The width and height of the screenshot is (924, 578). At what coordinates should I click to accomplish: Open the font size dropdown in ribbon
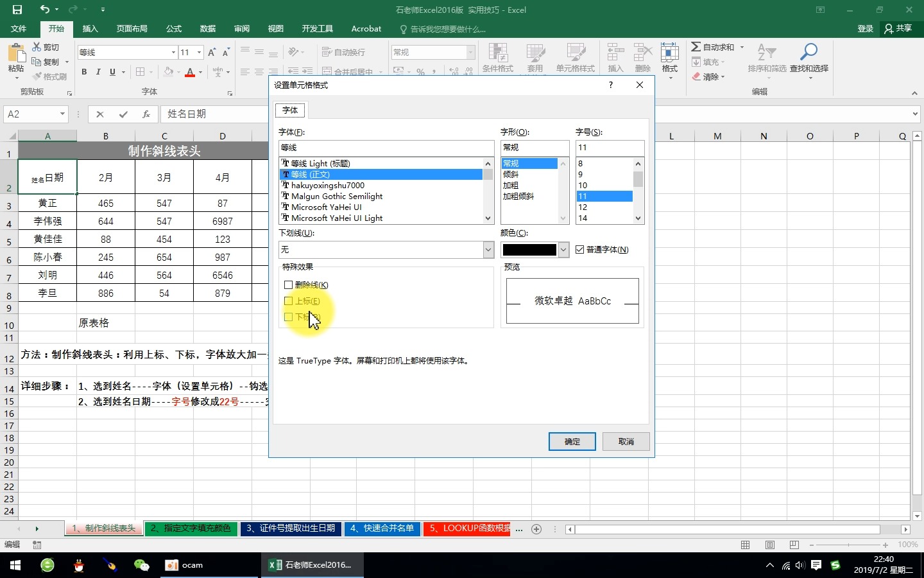coord(198,52)
